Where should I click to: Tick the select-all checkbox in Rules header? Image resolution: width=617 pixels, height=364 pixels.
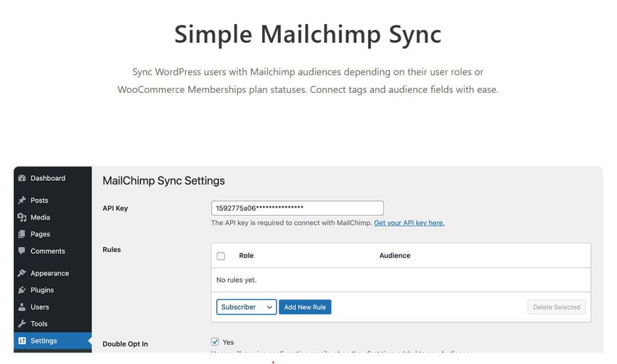(221, 256)
